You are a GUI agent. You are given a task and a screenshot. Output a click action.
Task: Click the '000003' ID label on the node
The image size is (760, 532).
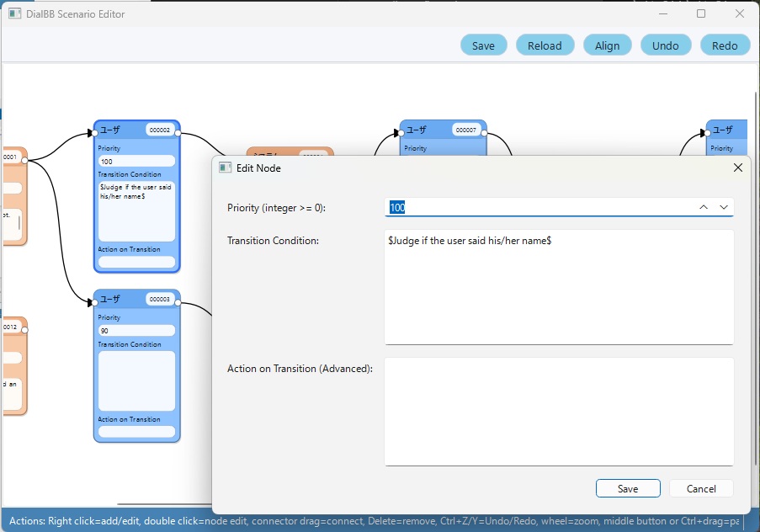click(x=159, y=299)
